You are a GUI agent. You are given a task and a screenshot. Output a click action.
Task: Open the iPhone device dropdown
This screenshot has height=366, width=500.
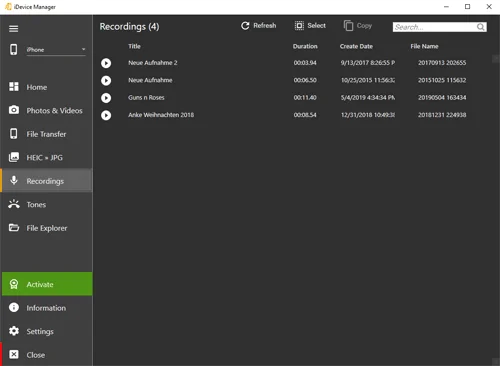click(x=56, y=50)
